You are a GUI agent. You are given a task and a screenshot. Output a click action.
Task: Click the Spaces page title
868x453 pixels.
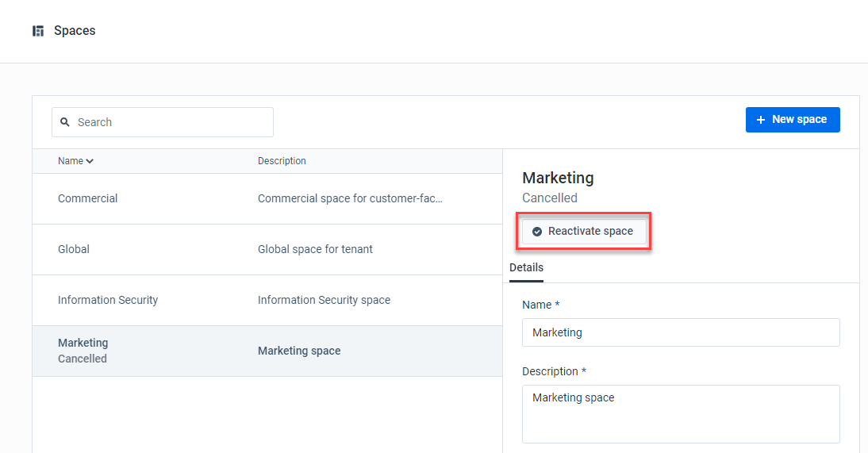coord(75,31)
